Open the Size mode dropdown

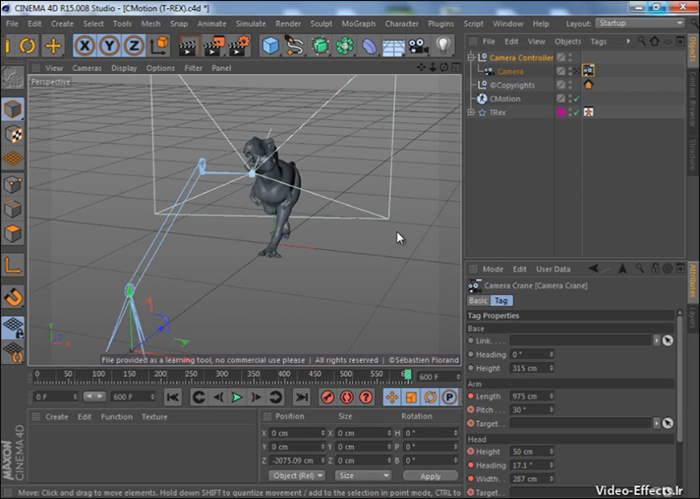pos(363,475)
